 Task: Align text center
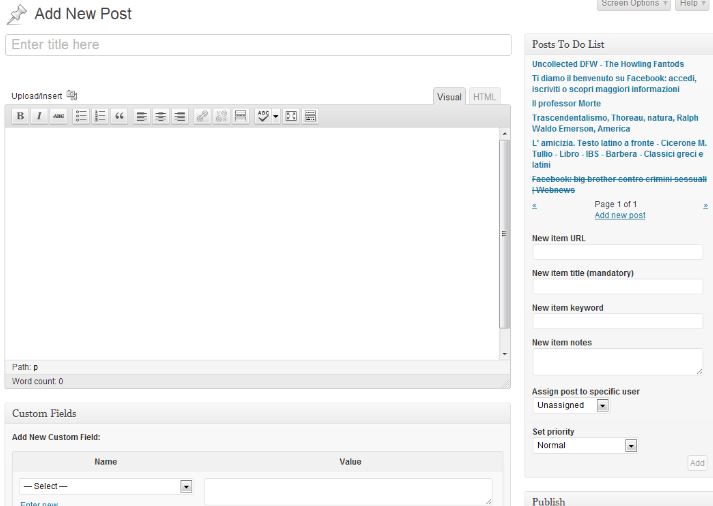tap(161, 116)
